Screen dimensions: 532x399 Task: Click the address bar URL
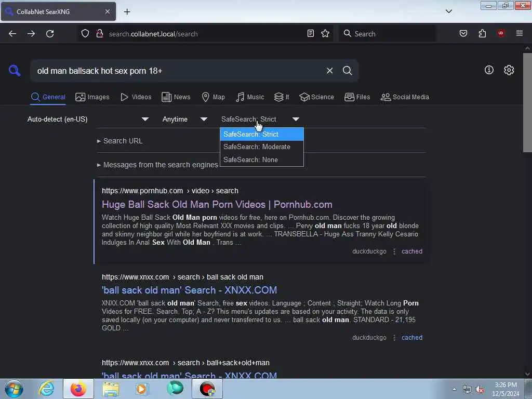(x=153, y=34)
